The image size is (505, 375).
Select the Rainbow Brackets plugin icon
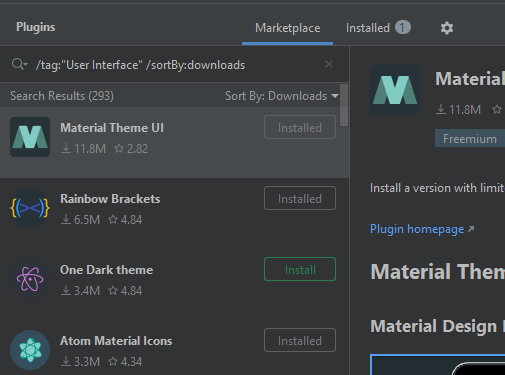[30, 208]
